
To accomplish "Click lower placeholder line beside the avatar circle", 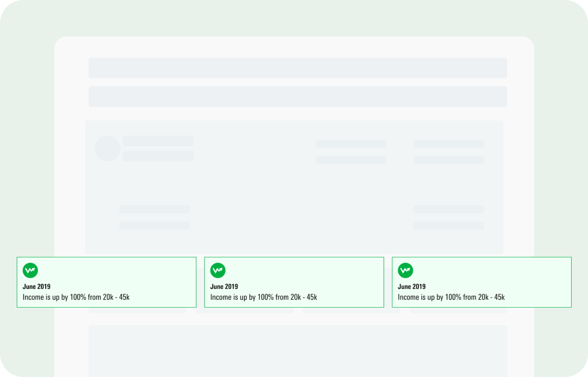I will click(158, 156).
